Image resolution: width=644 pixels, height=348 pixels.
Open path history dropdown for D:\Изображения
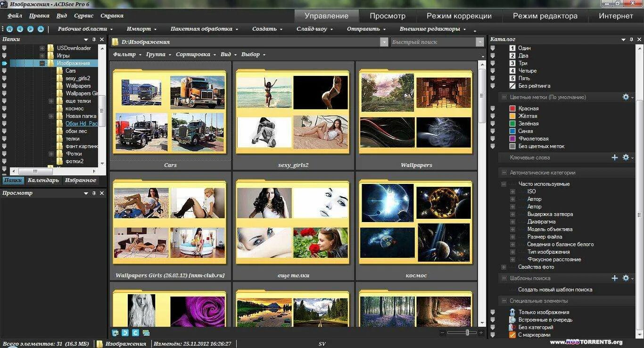(x=384, y=42)
